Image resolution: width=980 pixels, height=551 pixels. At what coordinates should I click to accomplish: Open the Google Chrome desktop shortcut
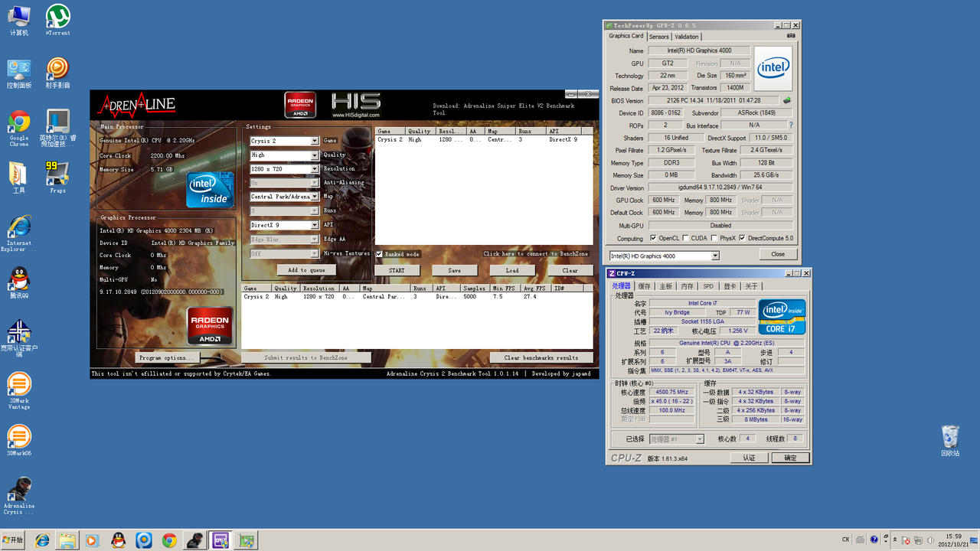click(19, 129)
